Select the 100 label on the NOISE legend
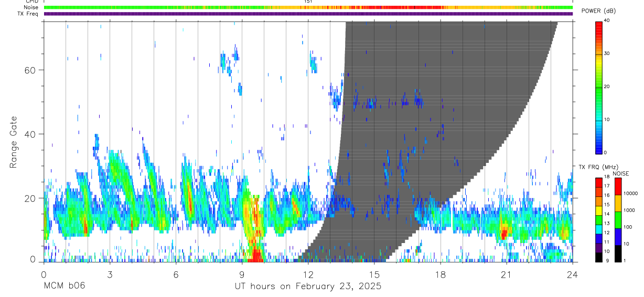This screenshot has height=297, width=644. [x=627, y=227]
